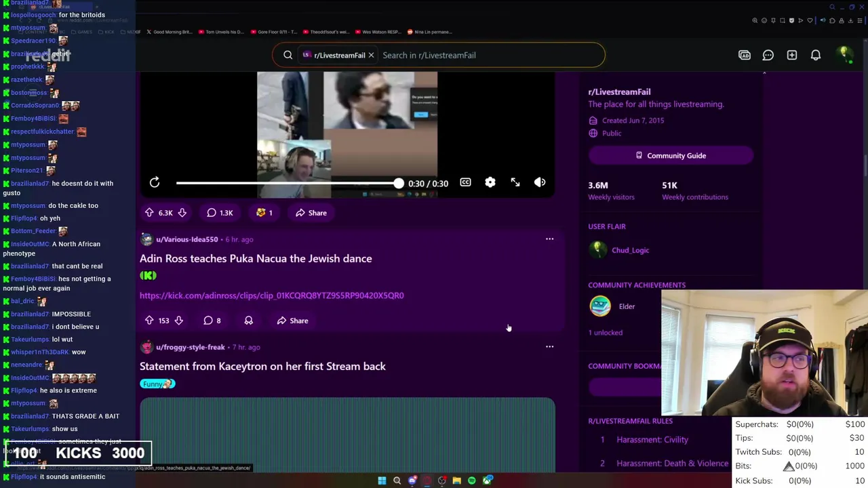This screenshot has height=488, width=868.
Task: Give an award to the Adin Ross post
Action: pos(248,321)
